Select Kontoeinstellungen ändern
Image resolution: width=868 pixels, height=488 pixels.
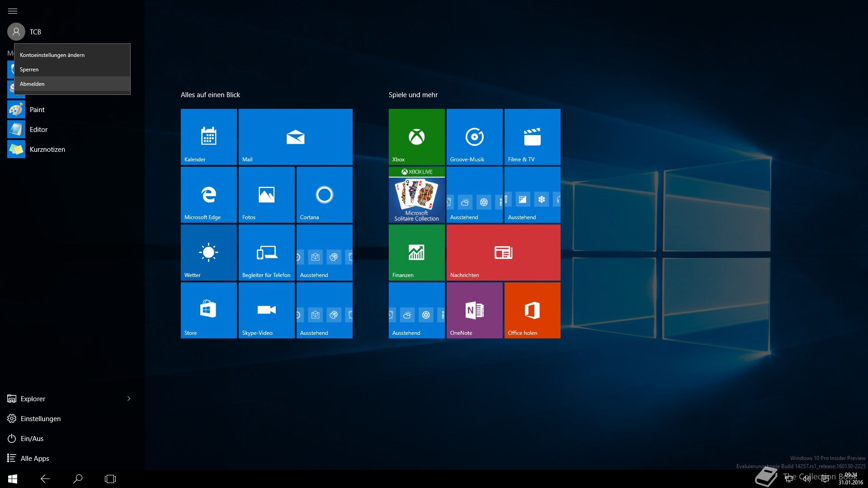[72, 55]
